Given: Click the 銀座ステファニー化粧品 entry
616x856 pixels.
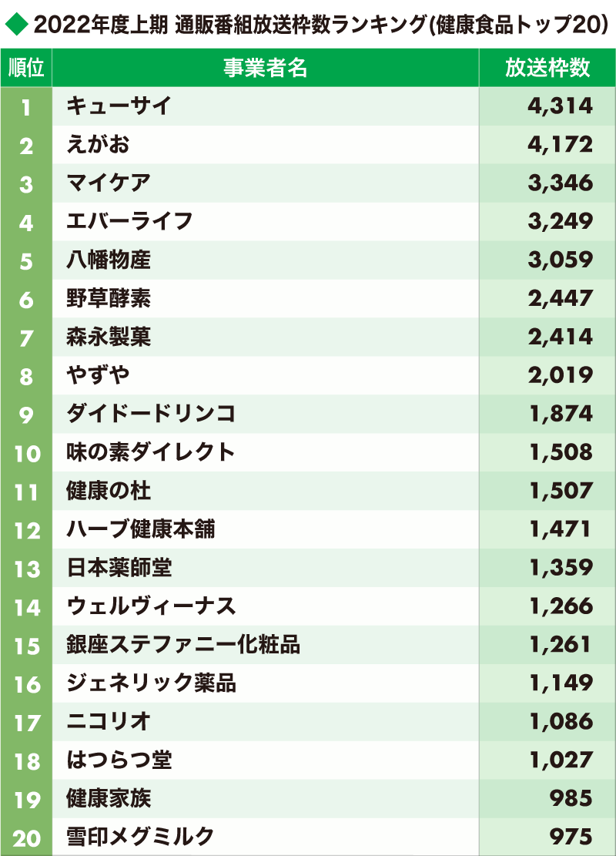Looking at the screenshot, I should 182,645.
